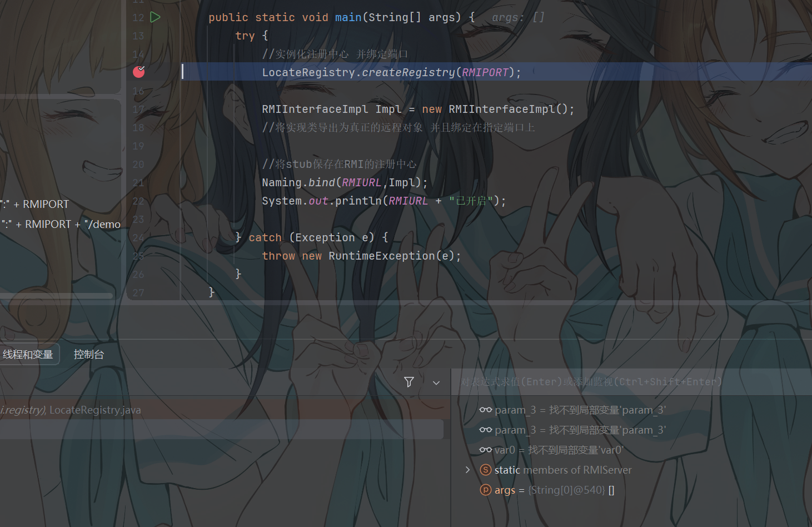Place cursor on the catch keyword
Viewport: 812px width, 527px height.
point(265,237)
